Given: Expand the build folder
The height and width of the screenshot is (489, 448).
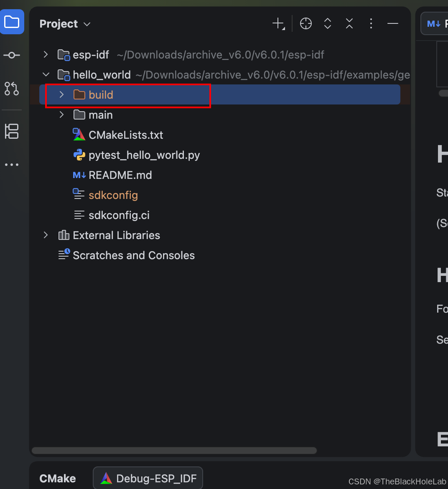Looking at the screenshot, I should 61,94.
